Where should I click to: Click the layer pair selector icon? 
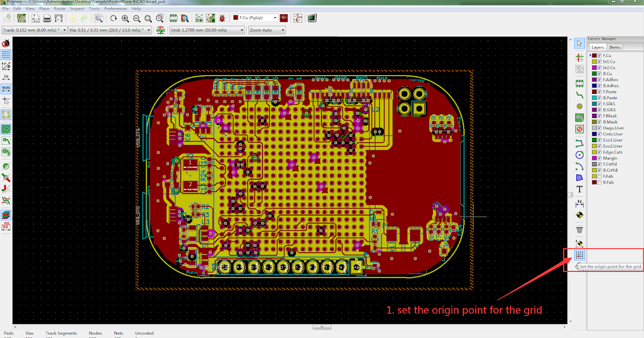(284, 18)
